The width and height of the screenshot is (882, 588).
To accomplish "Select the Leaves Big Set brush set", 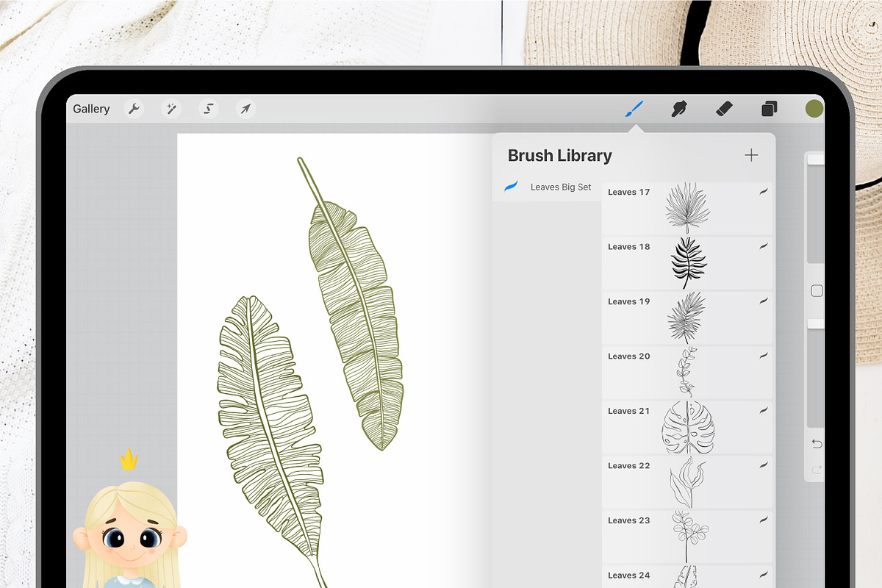I will coord(547,187).
